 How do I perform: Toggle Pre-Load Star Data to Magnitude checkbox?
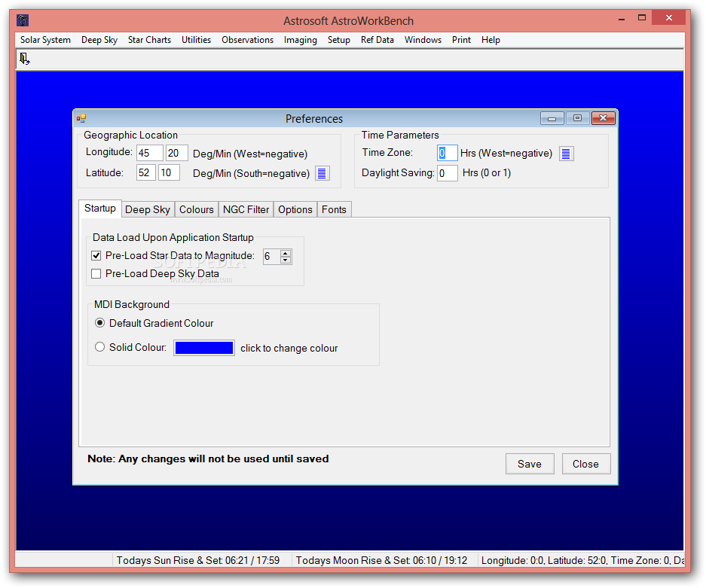96,255
